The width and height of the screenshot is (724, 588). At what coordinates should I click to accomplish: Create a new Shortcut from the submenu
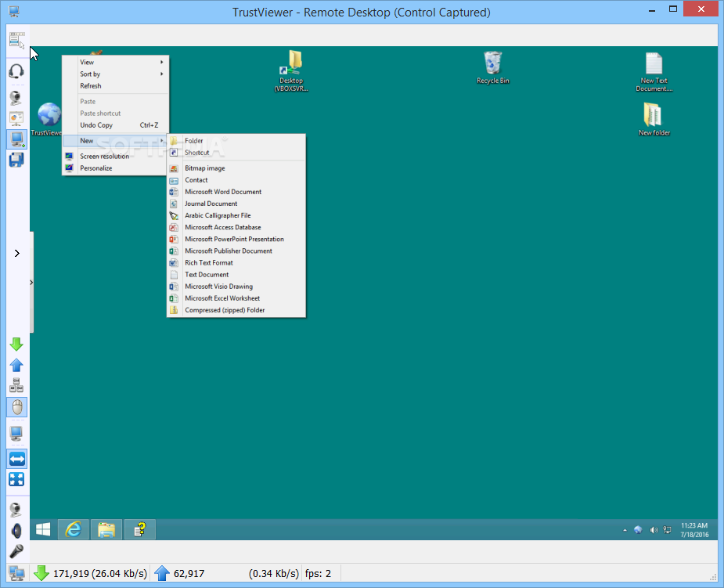point(236,153)
